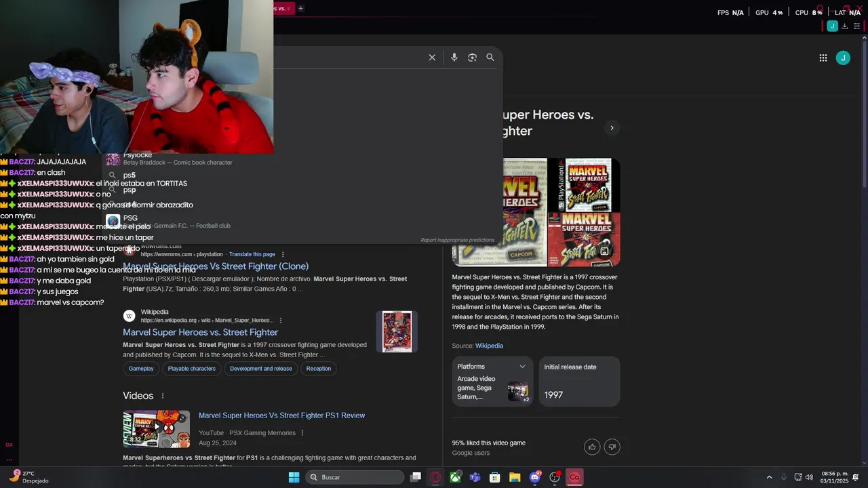This screenshot has height=488, width=868.
Task: Open Microsoft Teams from the taskbar
Action: pos(475,477)
